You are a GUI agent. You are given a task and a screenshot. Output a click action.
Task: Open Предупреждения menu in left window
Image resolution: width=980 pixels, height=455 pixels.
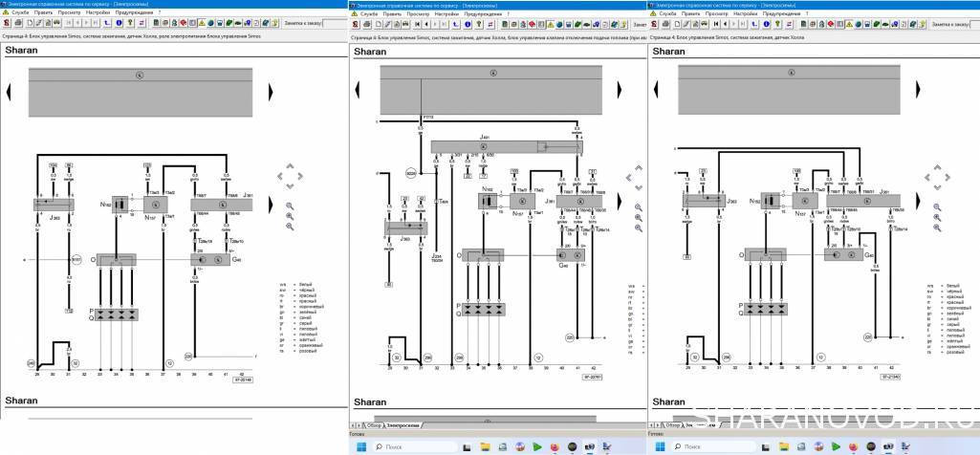point(133,12)
